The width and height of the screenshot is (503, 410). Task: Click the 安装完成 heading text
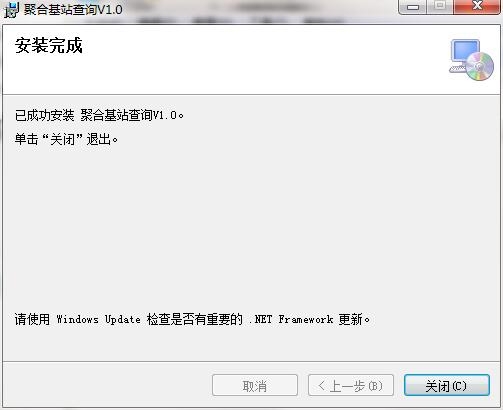(x=49, y=45)
